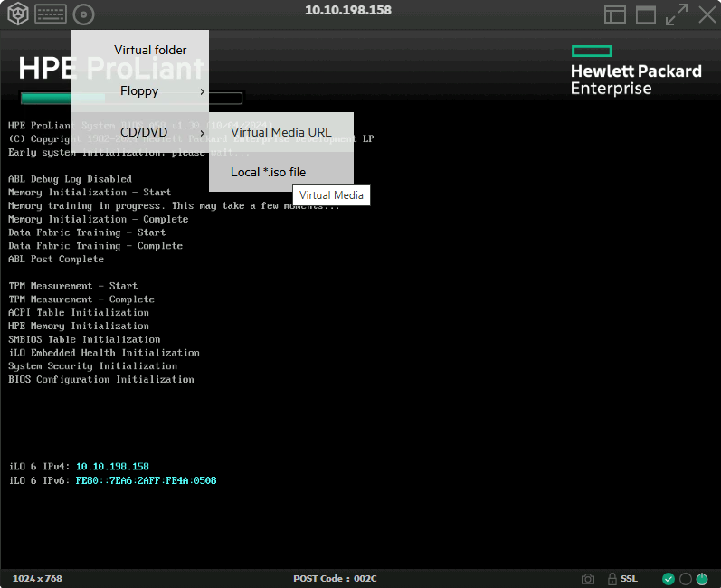Toggle full screen expand icon

click(677, 14)
